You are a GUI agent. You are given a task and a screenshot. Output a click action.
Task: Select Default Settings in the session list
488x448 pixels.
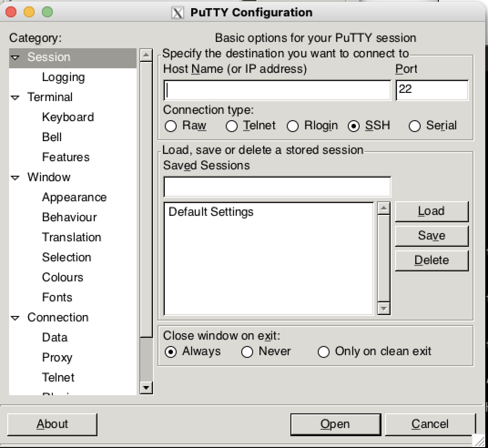(209, 212)
